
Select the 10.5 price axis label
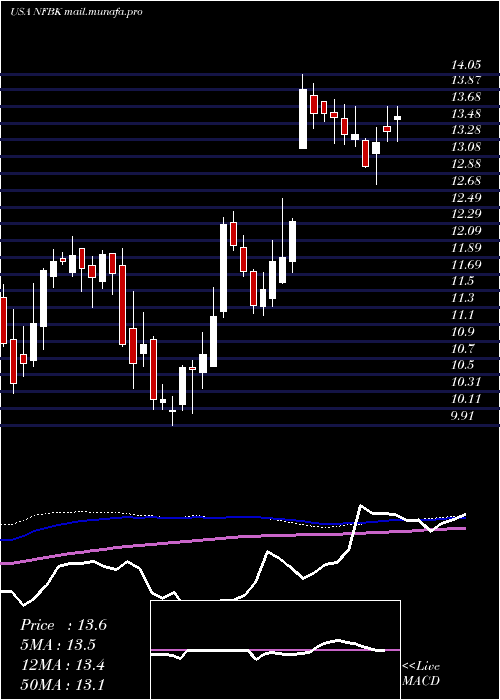tap(462, 365)
